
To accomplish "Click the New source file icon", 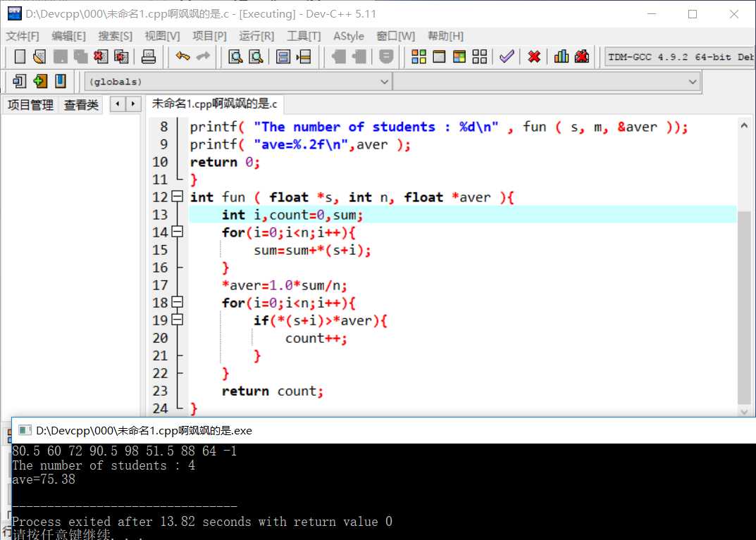I will point(20,57).
